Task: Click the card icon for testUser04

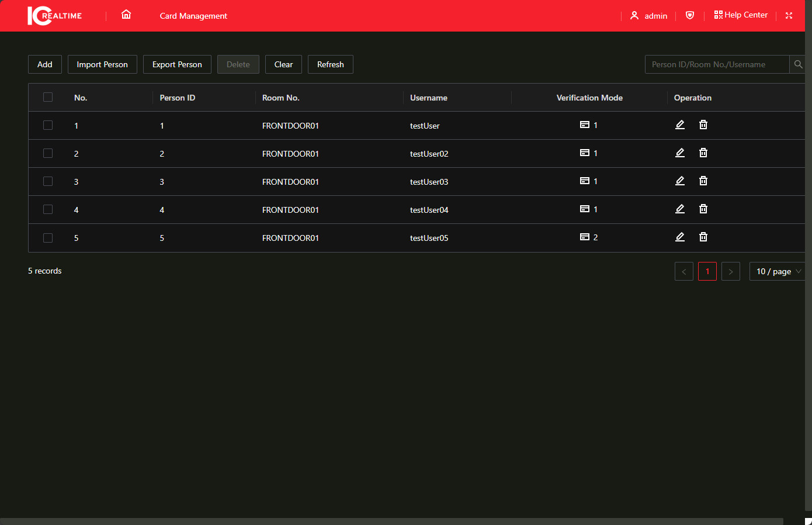Action: pyautogui.click(x=585, y=209)
